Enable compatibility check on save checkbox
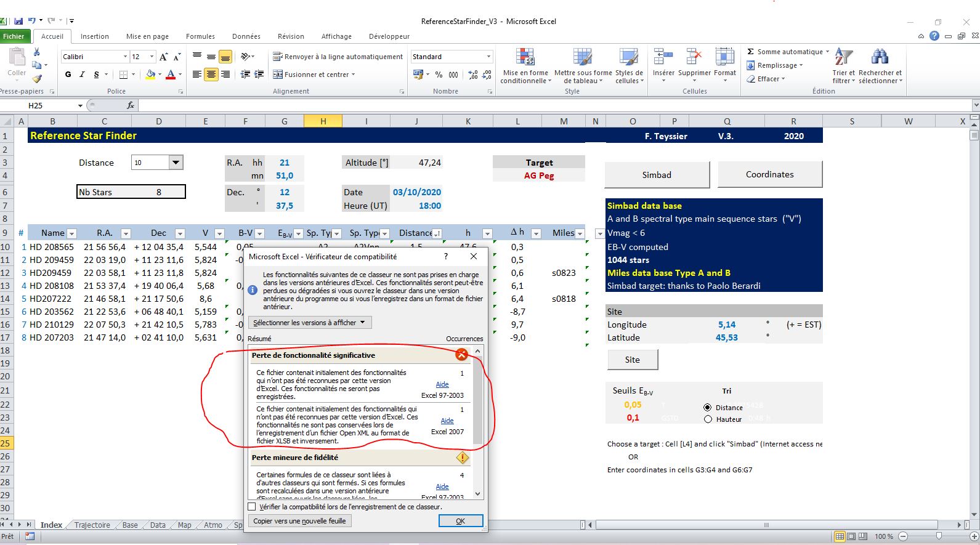 click(251, 507)
